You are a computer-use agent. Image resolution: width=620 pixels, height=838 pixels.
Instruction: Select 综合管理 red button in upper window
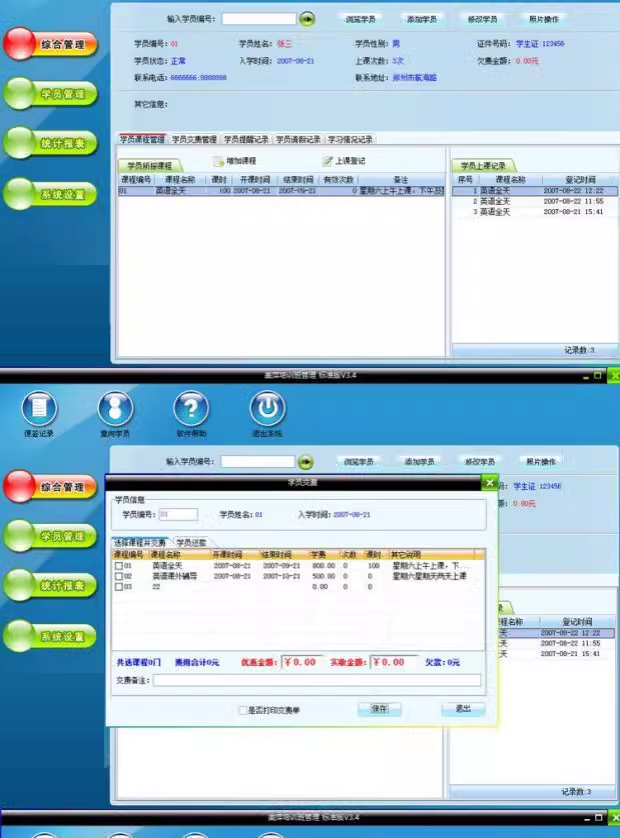coord(51,44)
